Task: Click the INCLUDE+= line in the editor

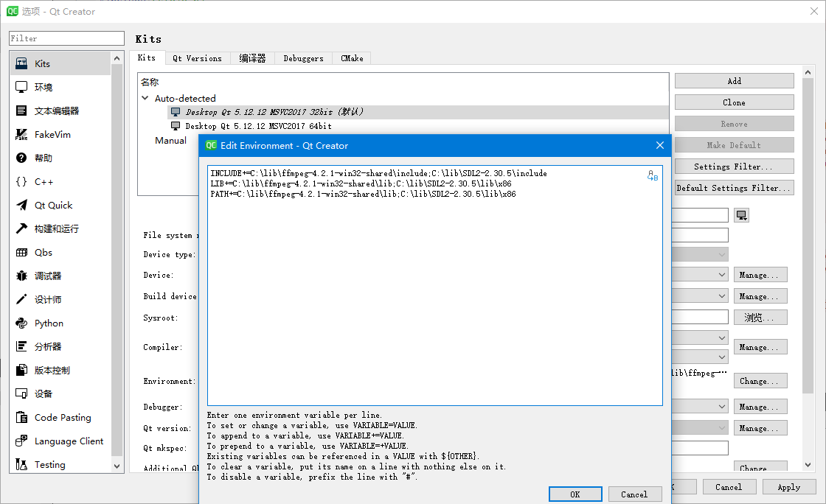Action: click(x=379, y=173)
